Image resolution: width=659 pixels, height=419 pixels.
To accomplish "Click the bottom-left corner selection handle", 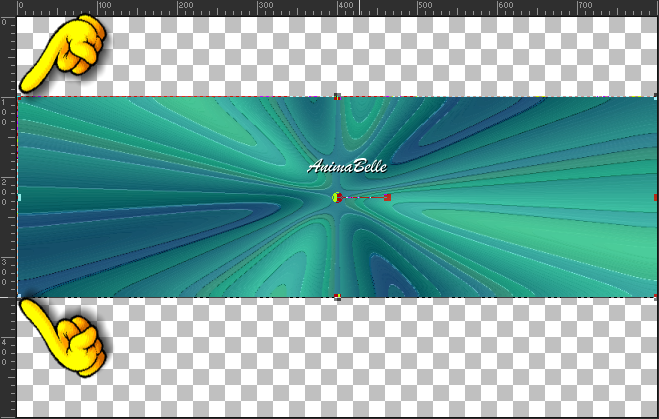I will (x=18, y=297).
